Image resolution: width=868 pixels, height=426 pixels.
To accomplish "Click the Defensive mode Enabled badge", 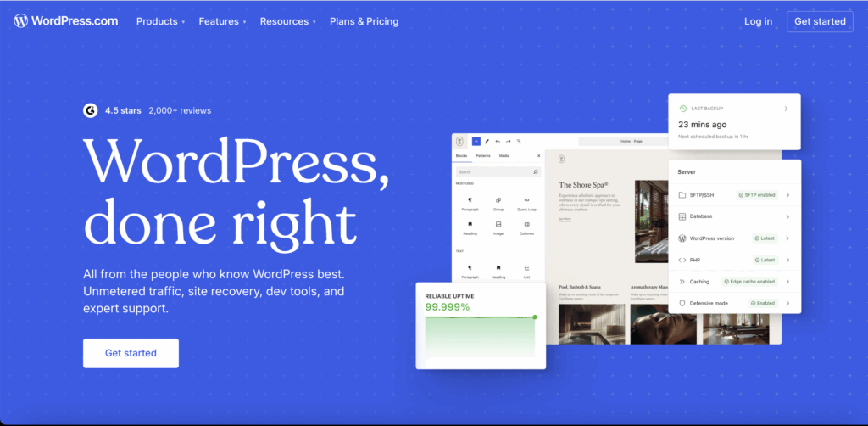I will point(763,303).
